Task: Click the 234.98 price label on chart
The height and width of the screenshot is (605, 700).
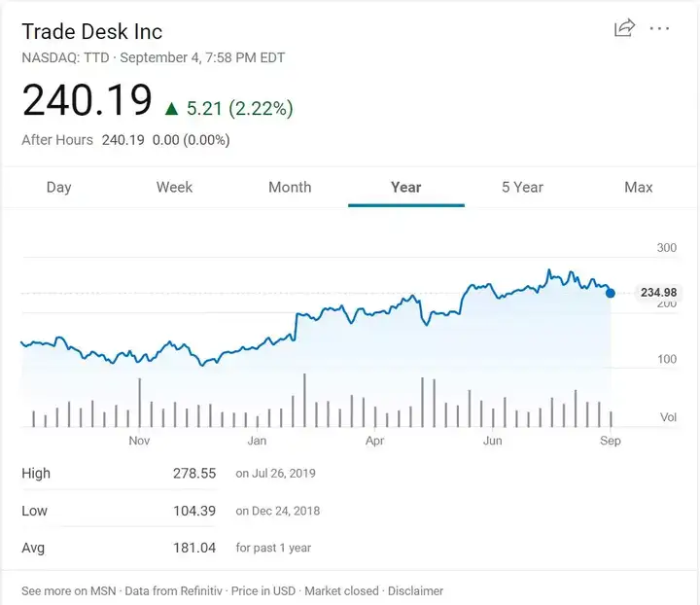Action: coord(658,293)
